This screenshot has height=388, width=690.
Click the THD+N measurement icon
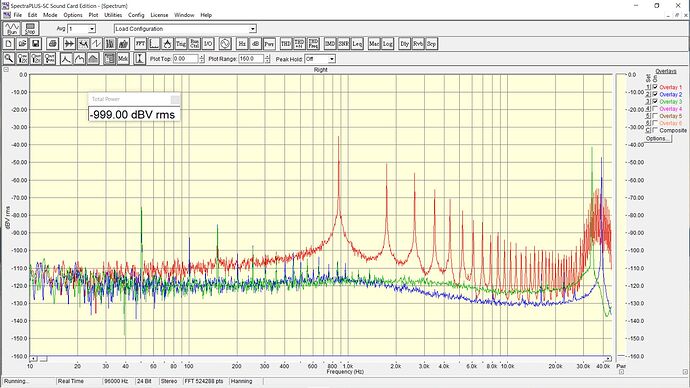pos(299,44)
